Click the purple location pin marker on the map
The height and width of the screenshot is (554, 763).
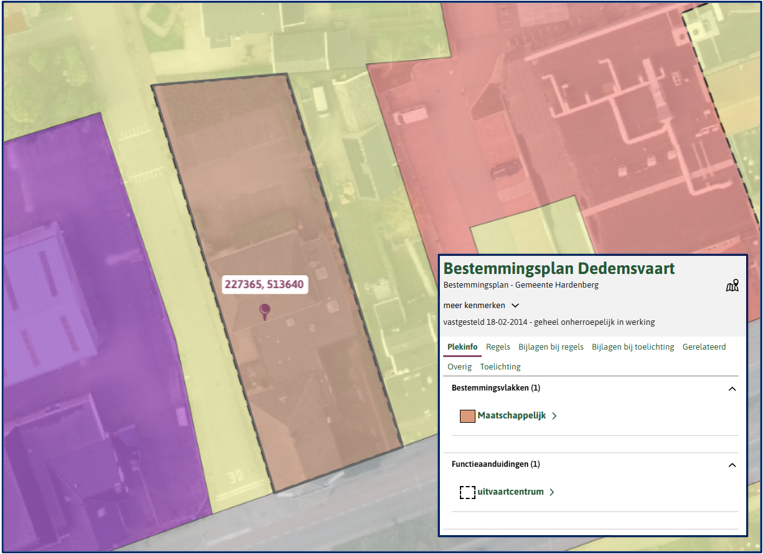coord(264,312)
